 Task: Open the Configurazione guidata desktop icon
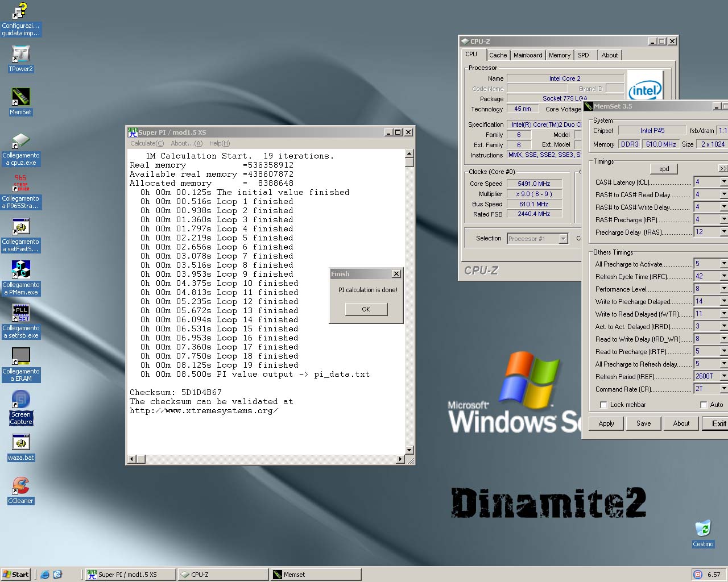pos(20,19)
